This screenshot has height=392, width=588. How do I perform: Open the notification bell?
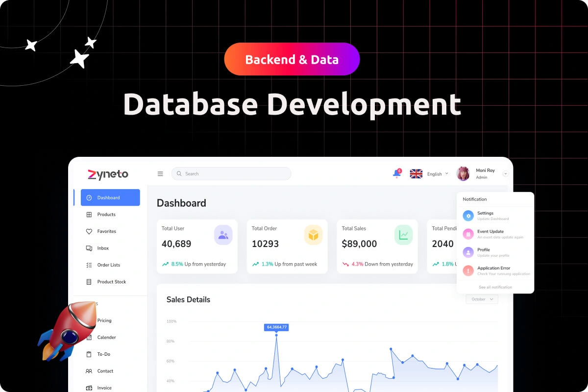396,173
